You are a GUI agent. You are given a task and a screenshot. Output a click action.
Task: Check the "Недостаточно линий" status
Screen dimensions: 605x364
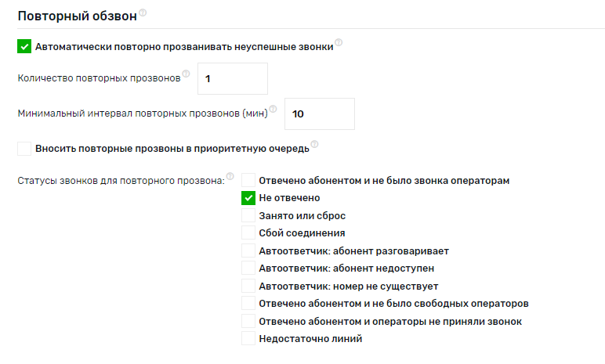click(x=248, y=338)
